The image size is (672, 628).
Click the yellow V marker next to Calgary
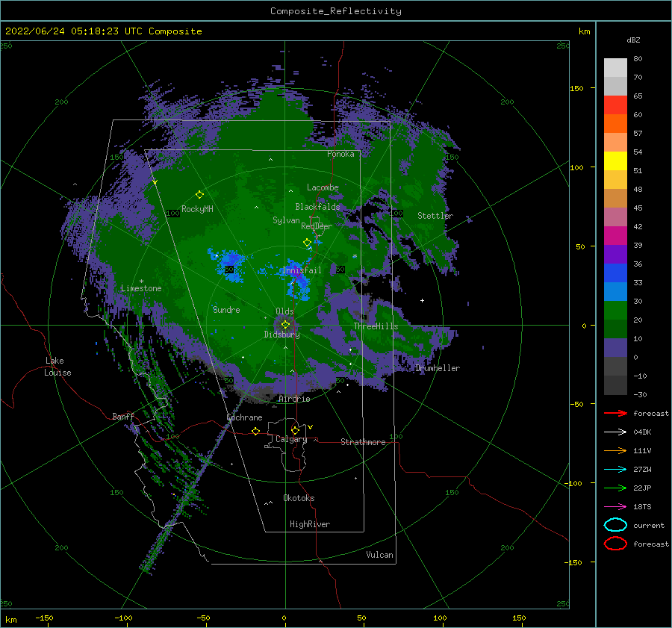click(x=310, y=427)
